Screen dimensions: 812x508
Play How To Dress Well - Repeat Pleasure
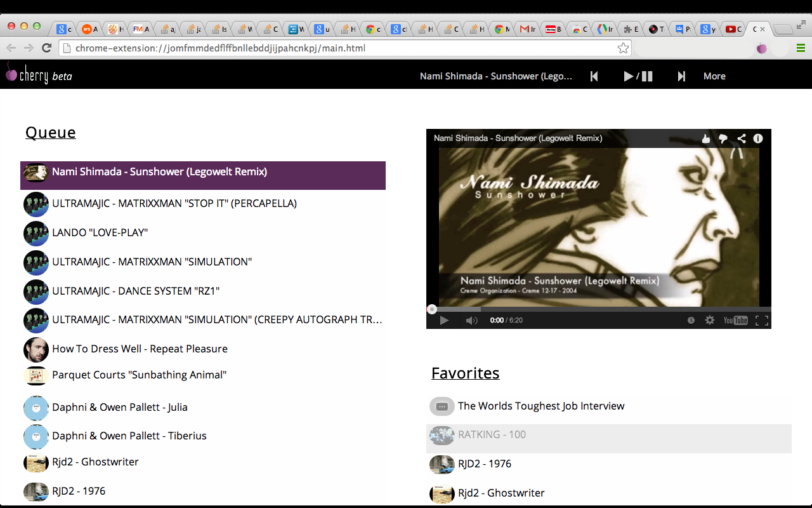[203, 349]
